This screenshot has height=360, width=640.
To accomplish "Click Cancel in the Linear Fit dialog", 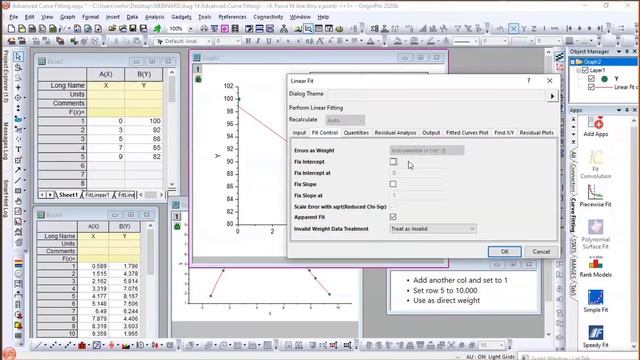I will 541,251.
